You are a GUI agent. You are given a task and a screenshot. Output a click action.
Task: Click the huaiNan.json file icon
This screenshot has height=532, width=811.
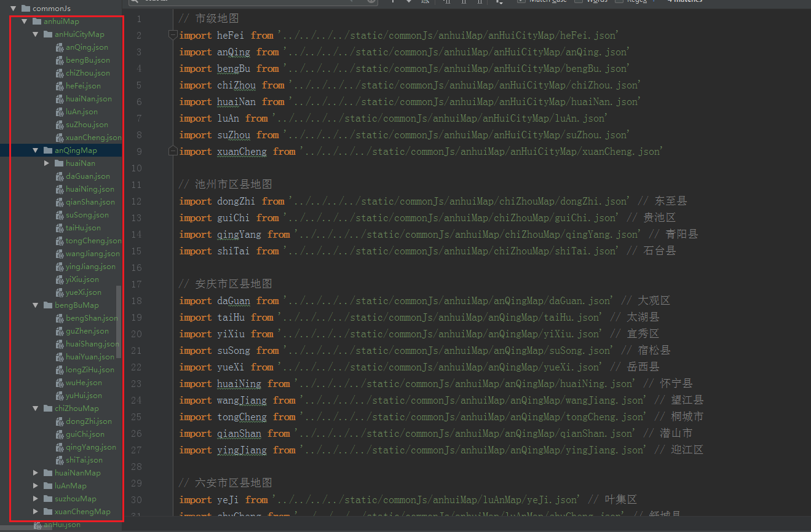[60, 99]
